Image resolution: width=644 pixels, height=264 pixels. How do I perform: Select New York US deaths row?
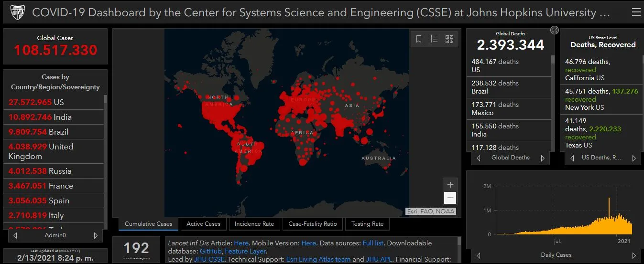602,99
